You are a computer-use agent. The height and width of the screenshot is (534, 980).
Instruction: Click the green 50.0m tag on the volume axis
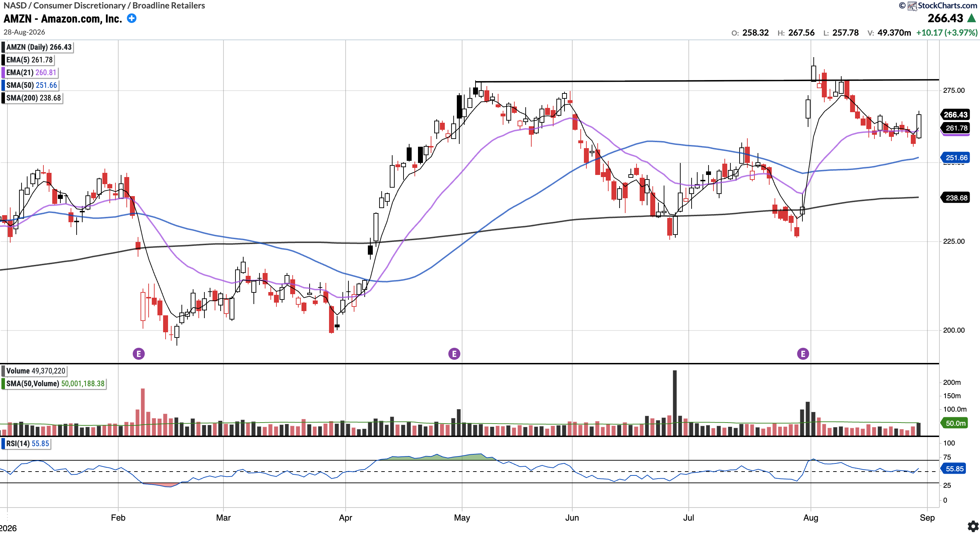(955, 423)
